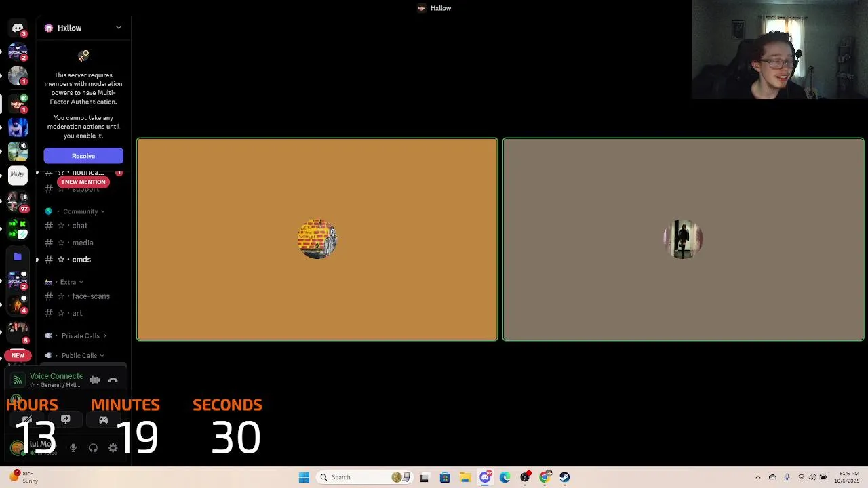Screen dimensions: 868x488
Task: Click the OneDrive cloud tray icon
Action: tap(772, 477)
